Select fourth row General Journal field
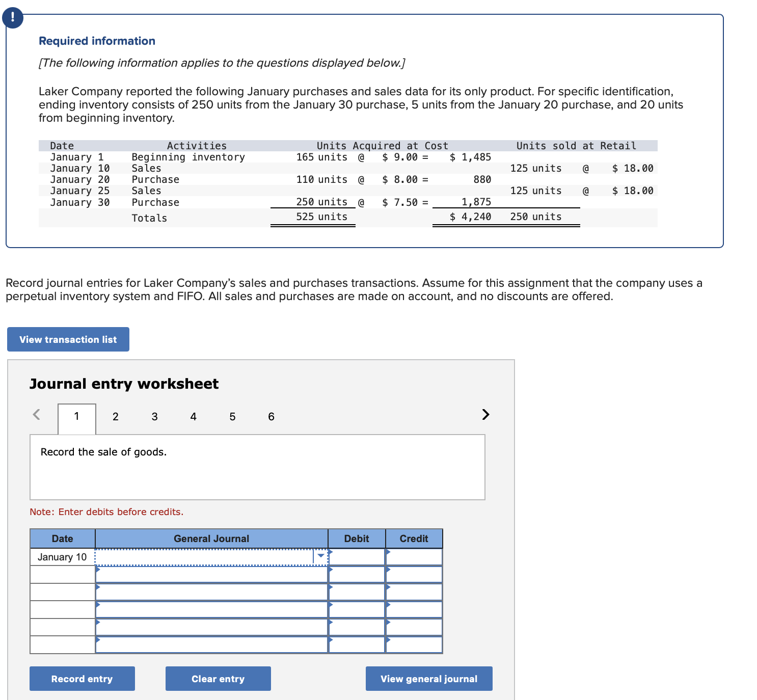The width and height of the screenshot is (757, 700). [x=212, y=609]
